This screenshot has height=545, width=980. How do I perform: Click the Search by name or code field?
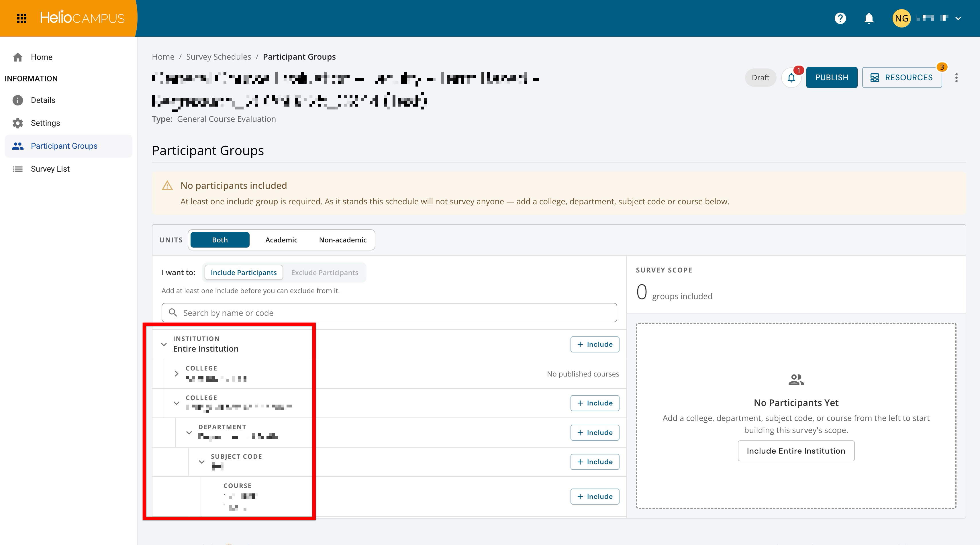tap(389, 313)
